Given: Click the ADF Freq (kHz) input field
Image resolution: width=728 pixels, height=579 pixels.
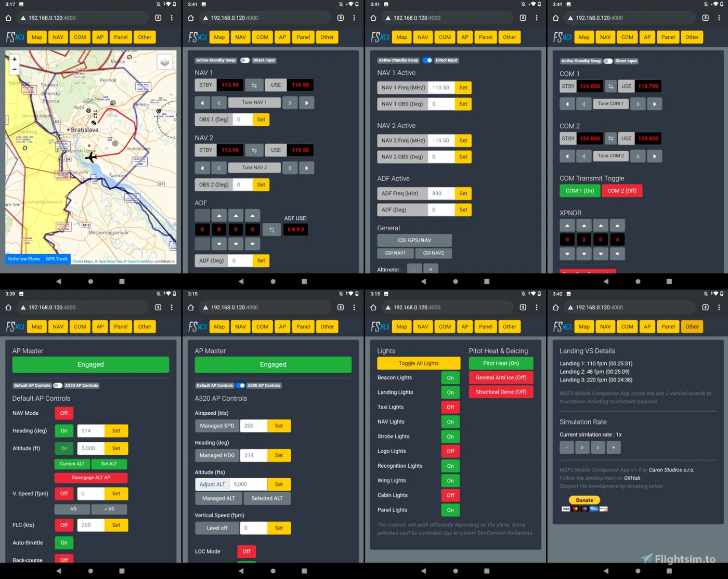Looking at the screenshot, I should click(441, 193).
